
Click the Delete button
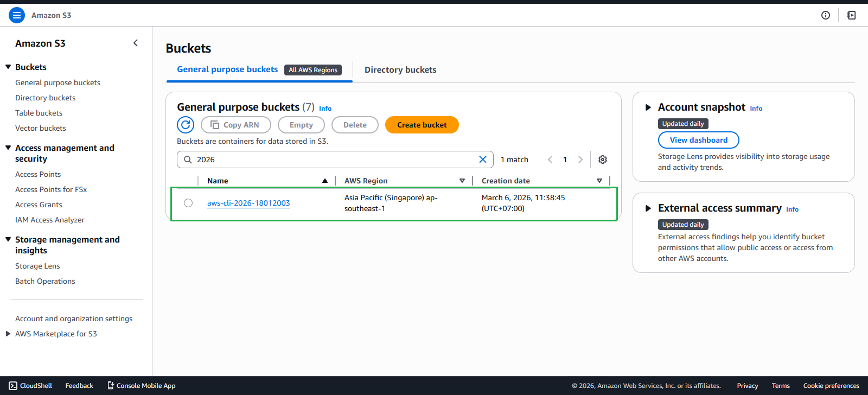pyautogui.click(x=355, y=125)
